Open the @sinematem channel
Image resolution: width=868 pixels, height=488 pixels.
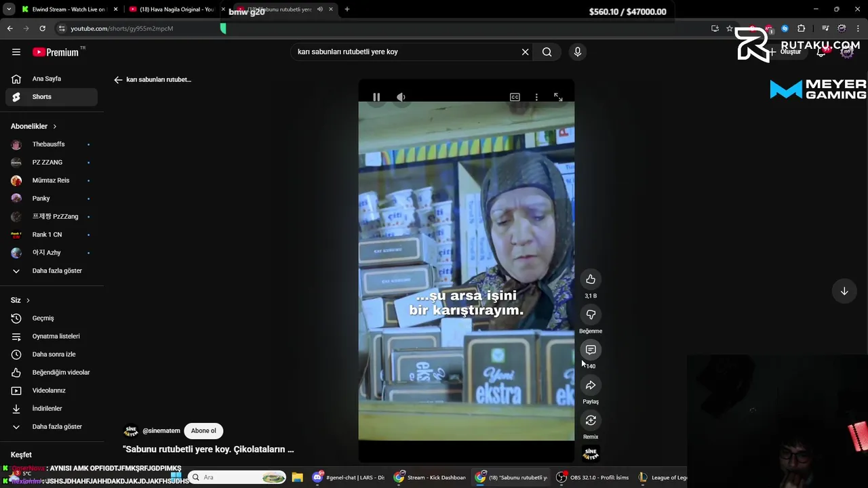[161, 430]
